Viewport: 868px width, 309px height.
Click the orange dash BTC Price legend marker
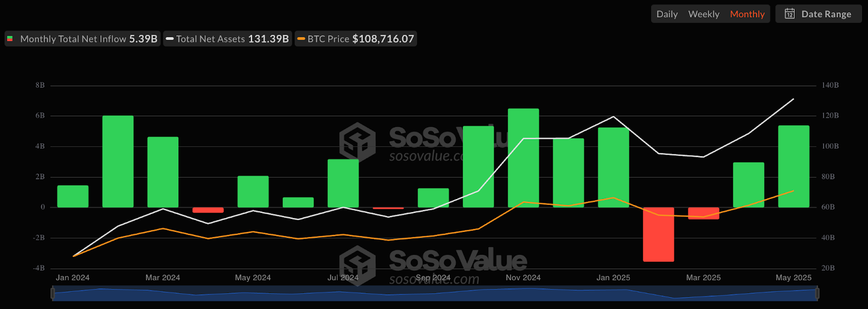tap(301, 39)
